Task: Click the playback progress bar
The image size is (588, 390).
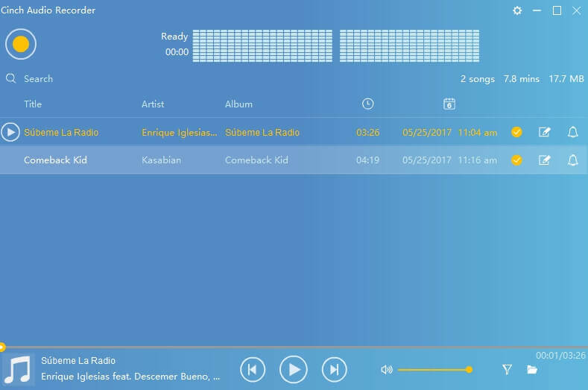Action: (x=294, y=347)
